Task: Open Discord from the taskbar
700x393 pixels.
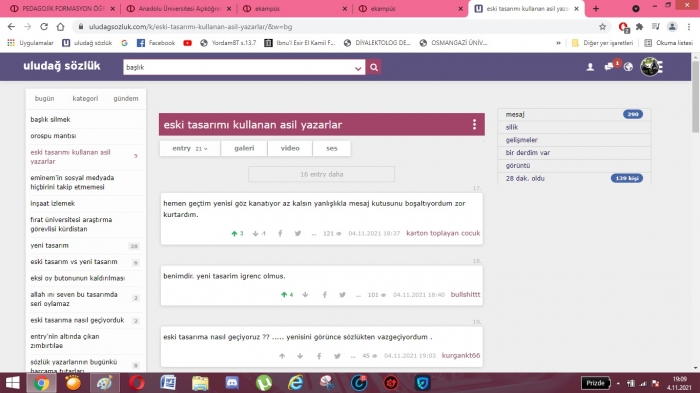Action: click(232, 383)
